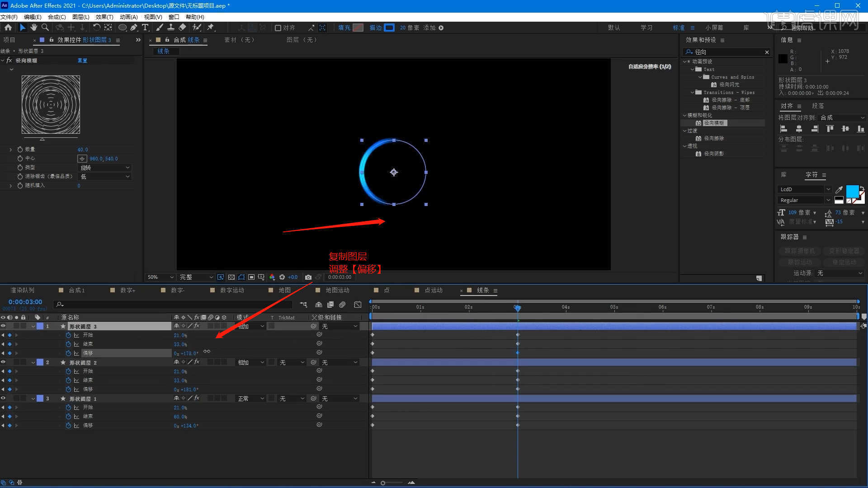Screen dimensions: 868x488
Task: Select the Pen tool in toolbar
Action: point(134,28)
